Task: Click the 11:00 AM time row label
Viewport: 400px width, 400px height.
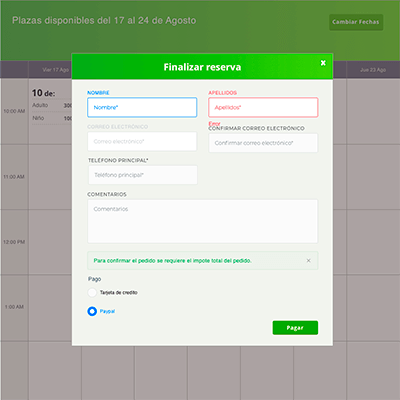Action: coord(14,177)
